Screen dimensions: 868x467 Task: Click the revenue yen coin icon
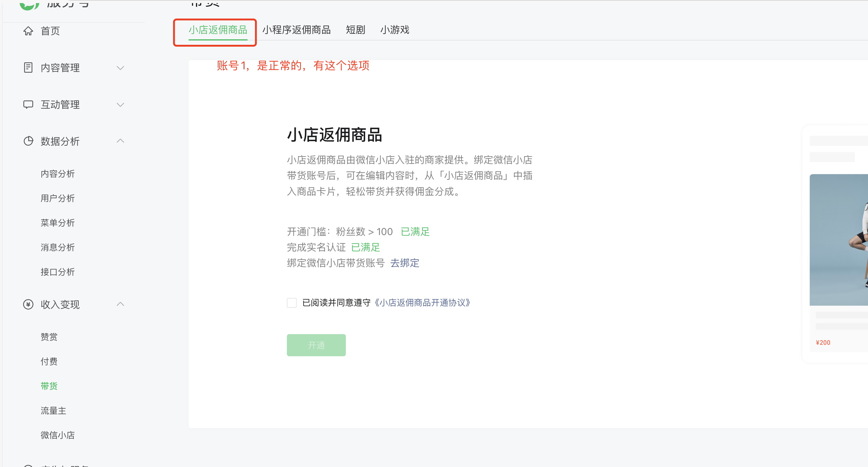pyautogui.click(x=28, y=304)
